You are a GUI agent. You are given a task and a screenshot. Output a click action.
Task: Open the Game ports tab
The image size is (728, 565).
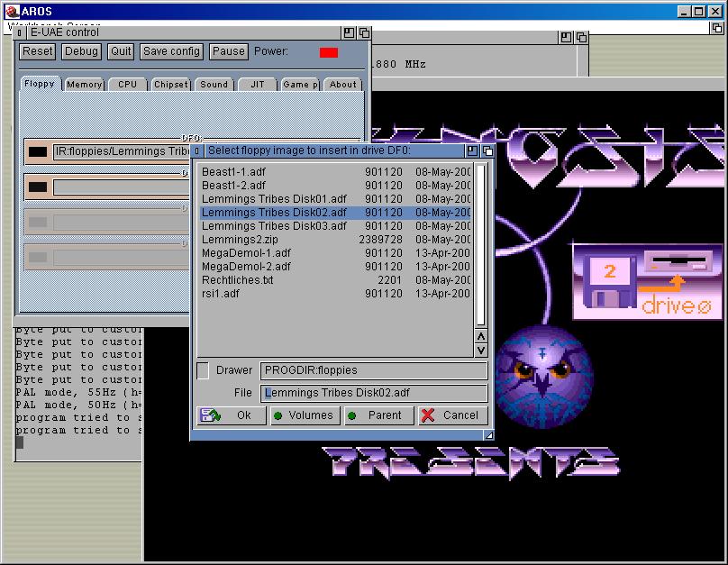pos(300,85)
